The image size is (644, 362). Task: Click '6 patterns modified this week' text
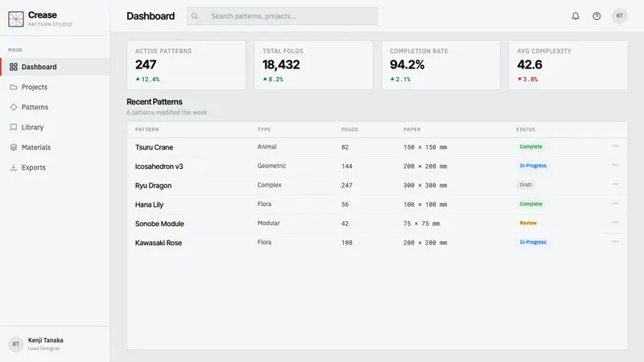167,113
